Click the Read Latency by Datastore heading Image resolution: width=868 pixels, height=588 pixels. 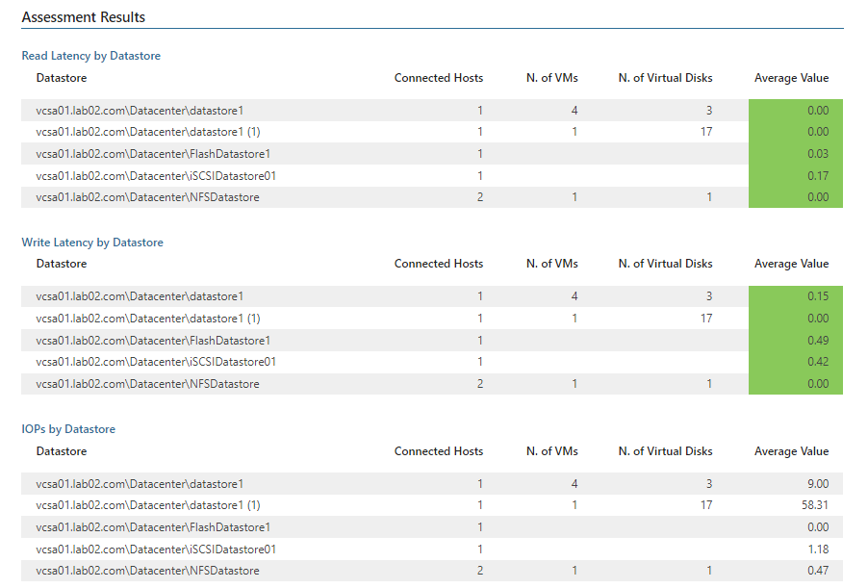[x=90, y=56]
